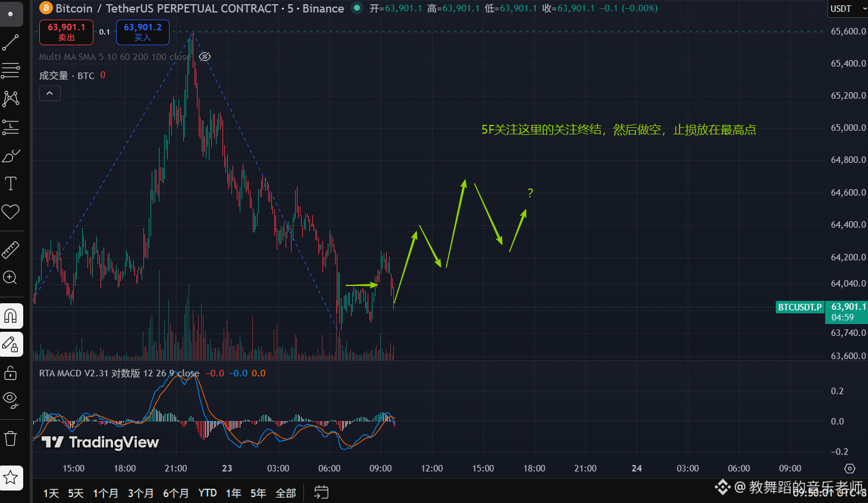Click the red sell button 63,901.1
This screenshot has width=868, height=503.
tap(66, 32)
